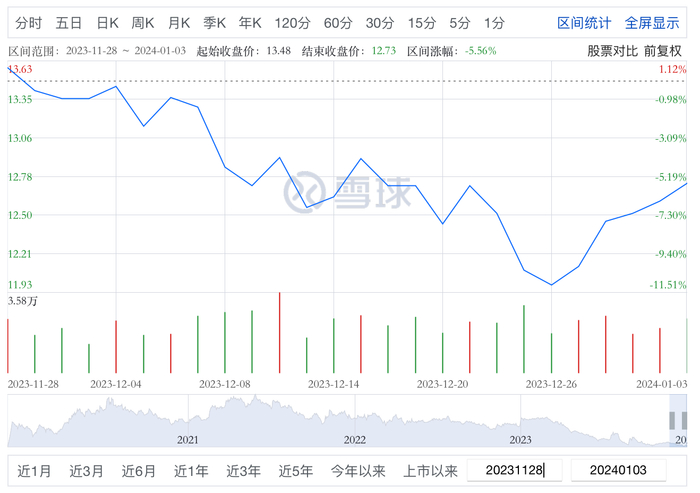The height and width of the screenshot is (493, 700).
Task: Open the 股票对比 stock comparison option
Action: coord(613,50)
